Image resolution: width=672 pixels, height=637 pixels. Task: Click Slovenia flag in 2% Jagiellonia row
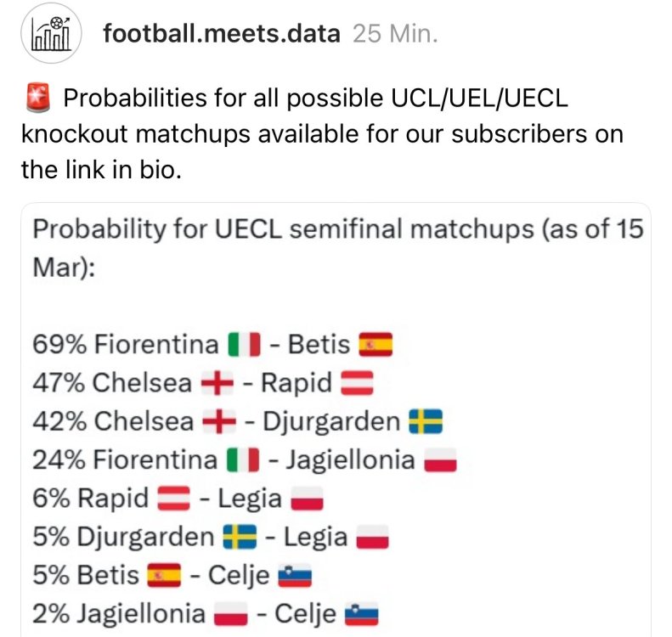click(x=361, y=615)
